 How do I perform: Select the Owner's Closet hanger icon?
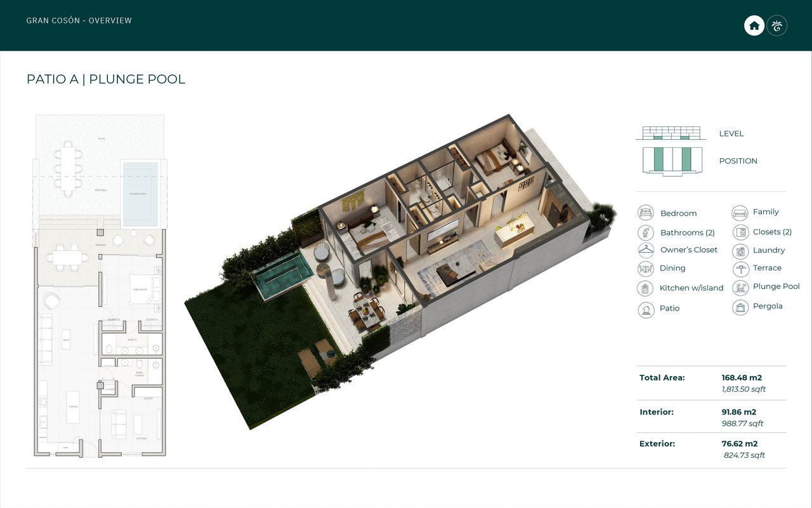click(x=646, y=250)
